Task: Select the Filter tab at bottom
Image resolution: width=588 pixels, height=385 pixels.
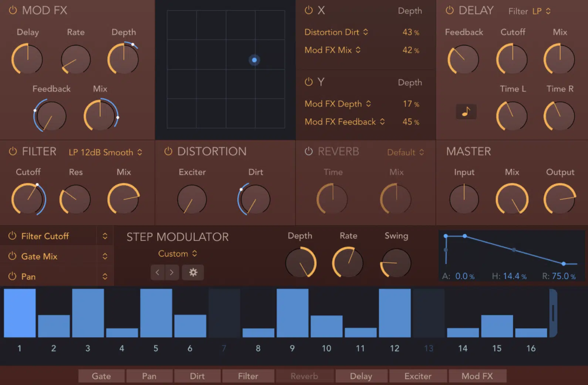Action: 248,376
